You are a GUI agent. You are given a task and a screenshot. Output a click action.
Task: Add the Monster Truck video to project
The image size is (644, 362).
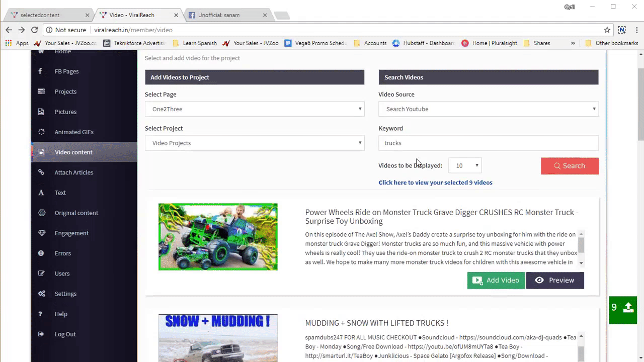(496, 281)
